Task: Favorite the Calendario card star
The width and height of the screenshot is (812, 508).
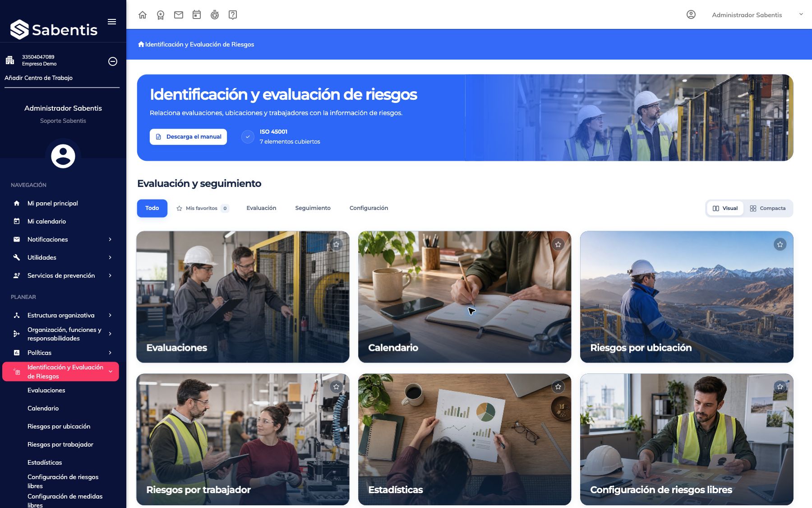Action: coord(558,244)
